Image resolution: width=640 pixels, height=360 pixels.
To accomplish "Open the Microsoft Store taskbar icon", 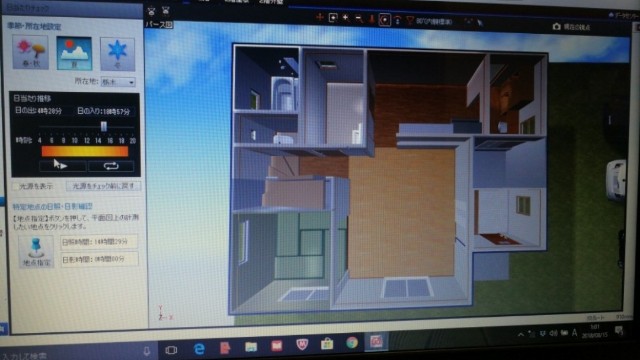I will click(x=327, y=344).
